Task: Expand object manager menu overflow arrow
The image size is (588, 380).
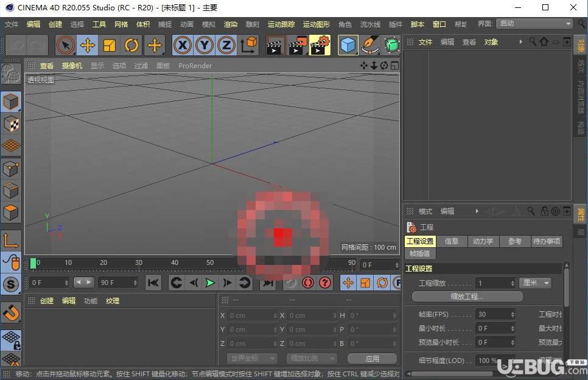Action: [x=520, y=42]
